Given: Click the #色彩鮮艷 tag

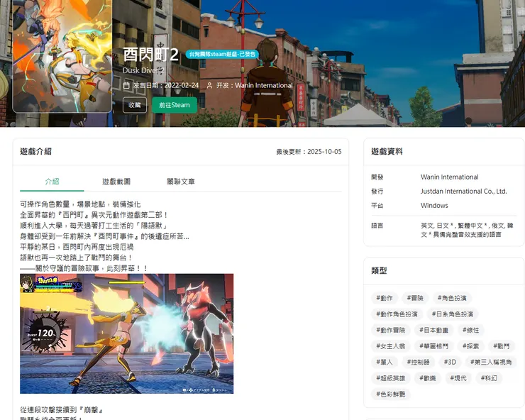Looking at the screenshot, I should pyautogui.click(x=391, y=394).
